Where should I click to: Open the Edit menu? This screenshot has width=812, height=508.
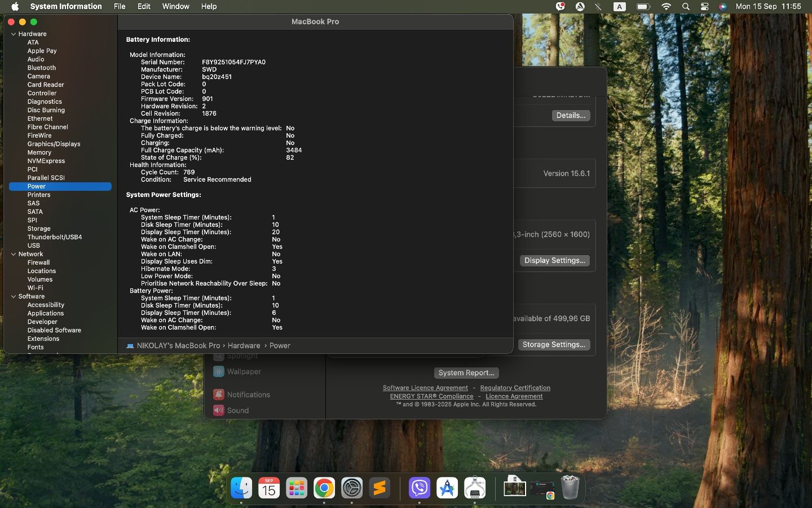(x=144, y=6)
